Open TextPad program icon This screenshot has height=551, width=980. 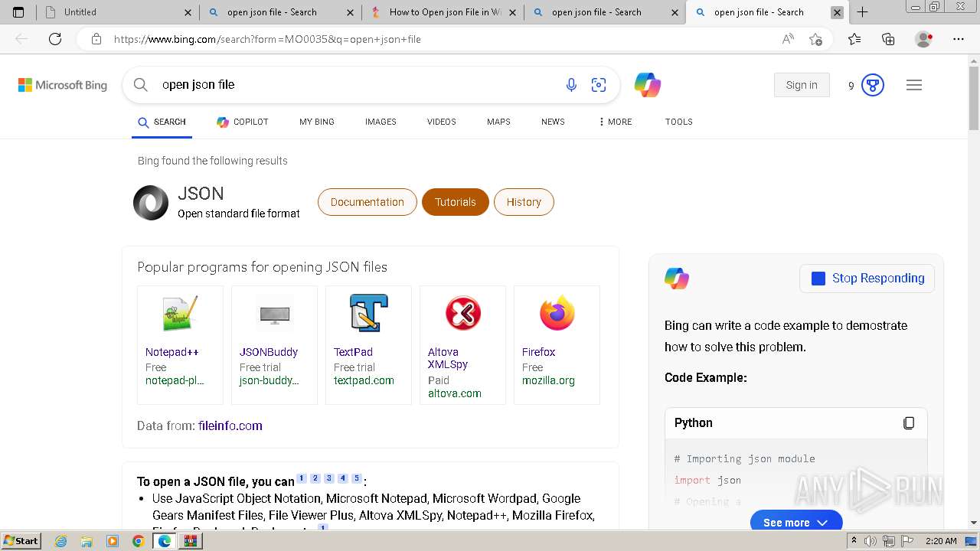(368, 314)
